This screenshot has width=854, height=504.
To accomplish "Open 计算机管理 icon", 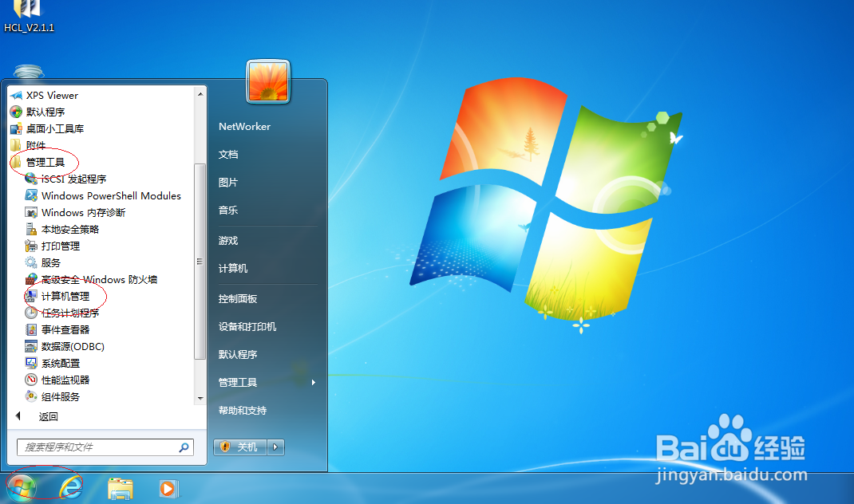I will point(31,296).
